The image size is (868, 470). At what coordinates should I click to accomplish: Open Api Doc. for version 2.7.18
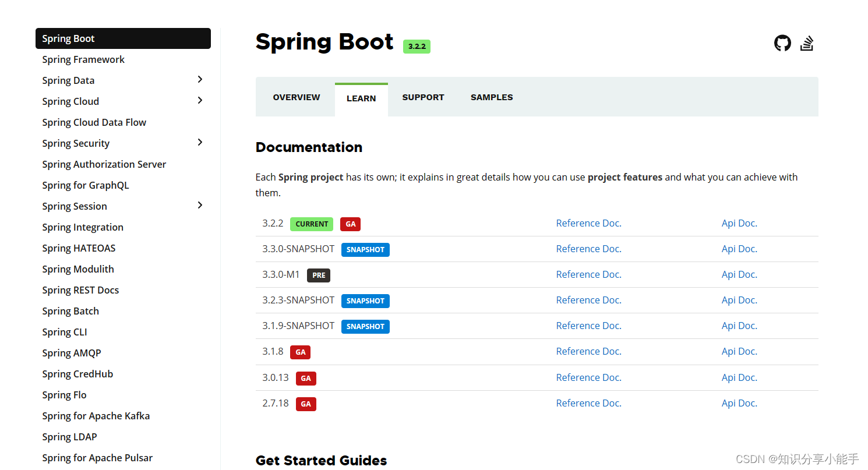pyautogui.click(x=739, y=403)
